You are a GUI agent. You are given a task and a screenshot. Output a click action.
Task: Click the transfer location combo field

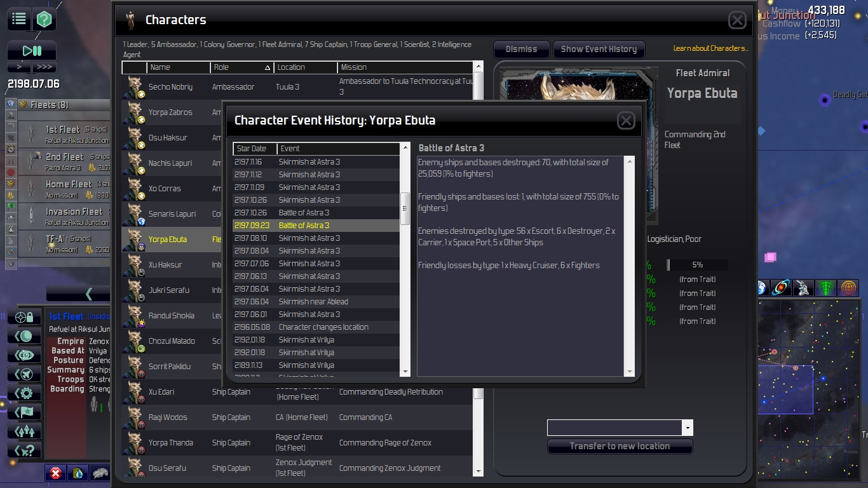[x=614, y=428]
